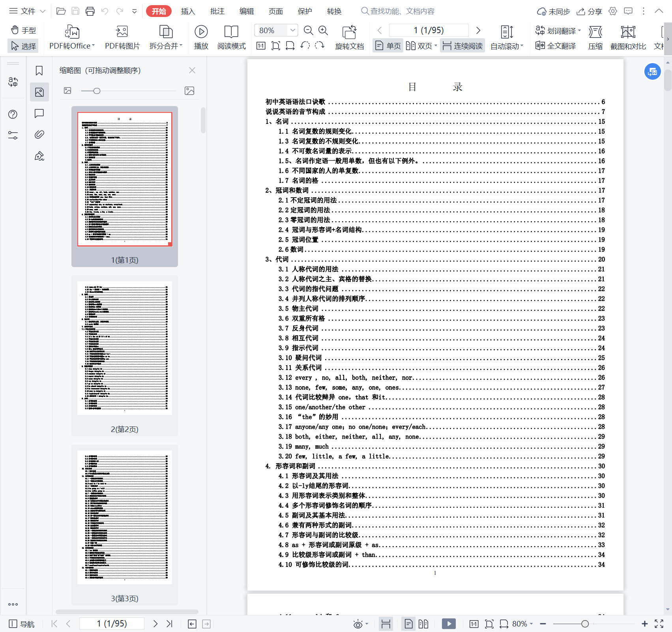Activate the Select tool (选择)
This screenshot has height=632, width=672.
pyautogui.click(x=23, y=46)
